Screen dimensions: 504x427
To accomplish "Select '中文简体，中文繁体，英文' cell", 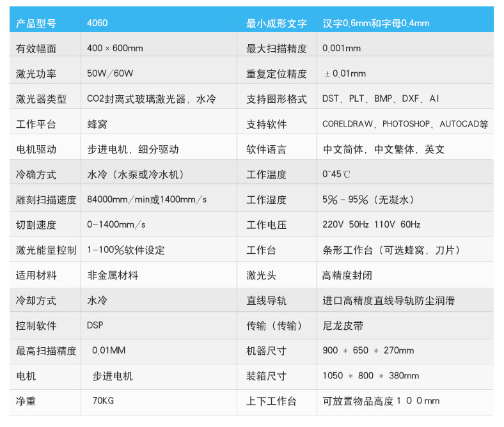I will coord(384,150).
